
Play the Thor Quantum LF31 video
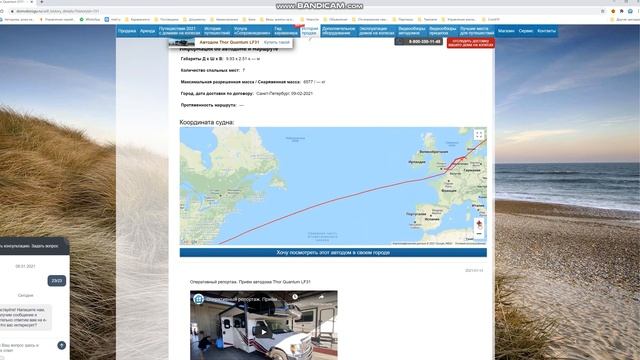[x=264, y=332]
